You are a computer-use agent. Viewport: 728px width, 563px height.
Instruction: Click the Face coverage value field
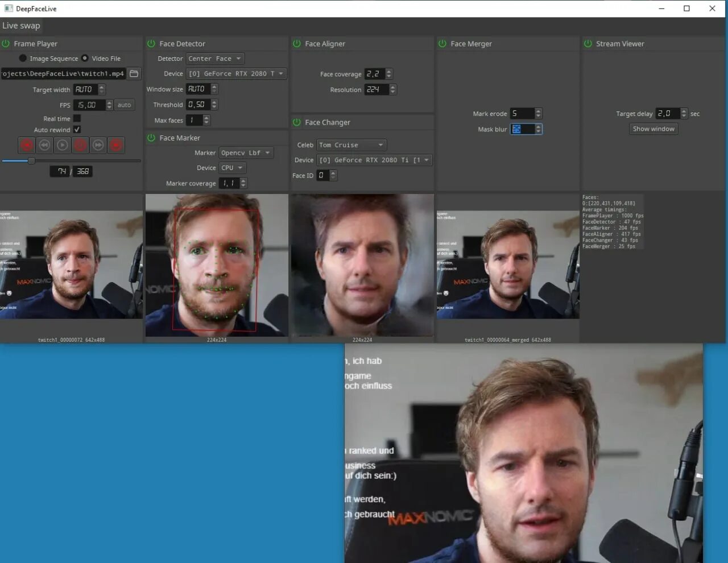[x=374, y=74]
